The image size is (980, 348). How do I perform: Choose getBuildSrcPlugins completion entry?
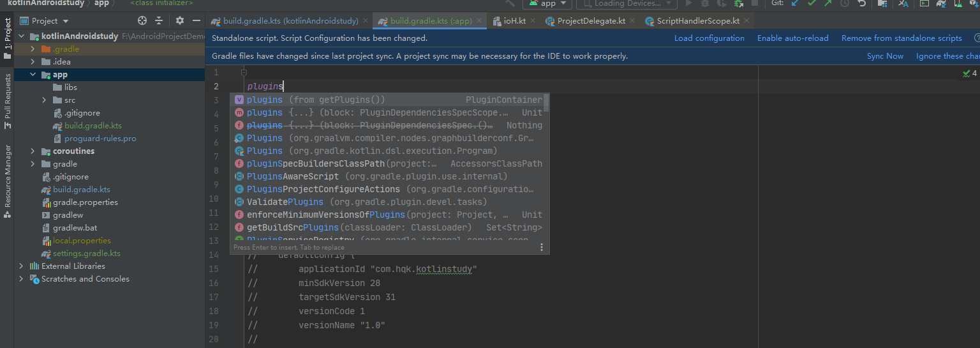(387, 227)
